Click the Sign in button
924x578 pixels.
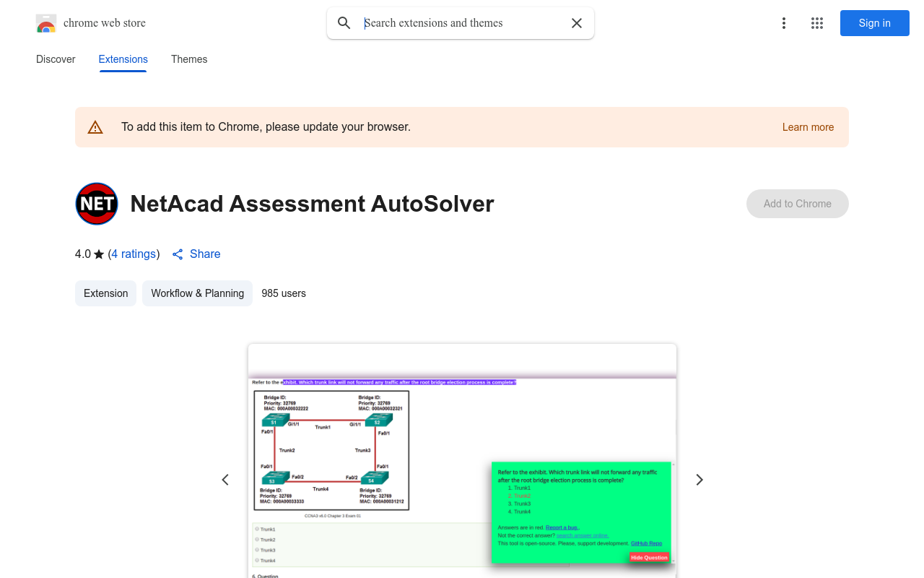coord(875,23)
